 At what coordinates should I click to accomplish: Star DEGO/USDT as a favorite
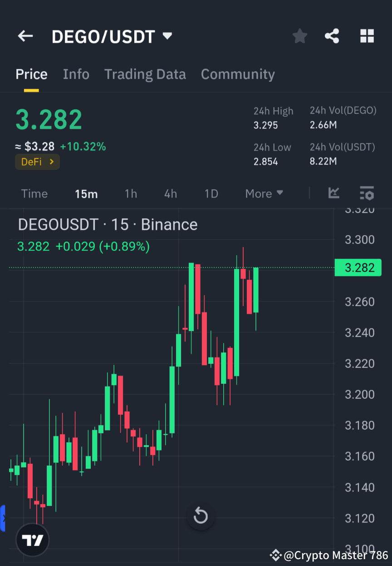(299, 36)
